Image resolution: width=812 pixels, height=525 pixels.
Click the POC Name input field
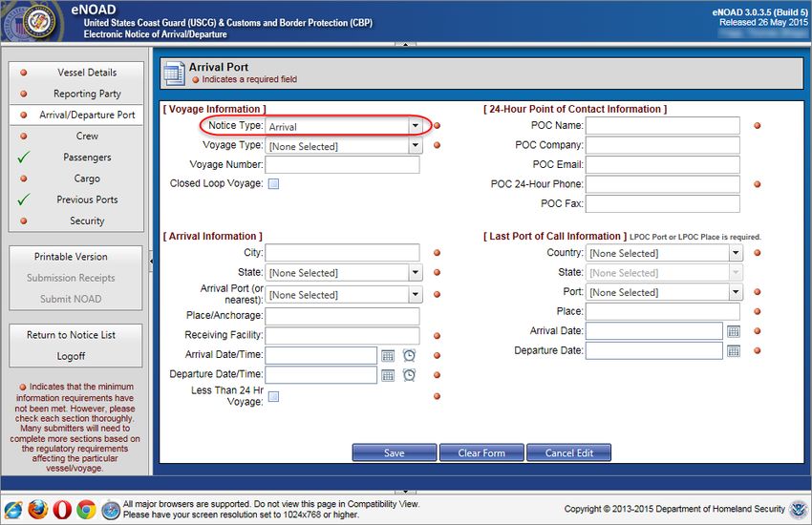pos(662,126)
